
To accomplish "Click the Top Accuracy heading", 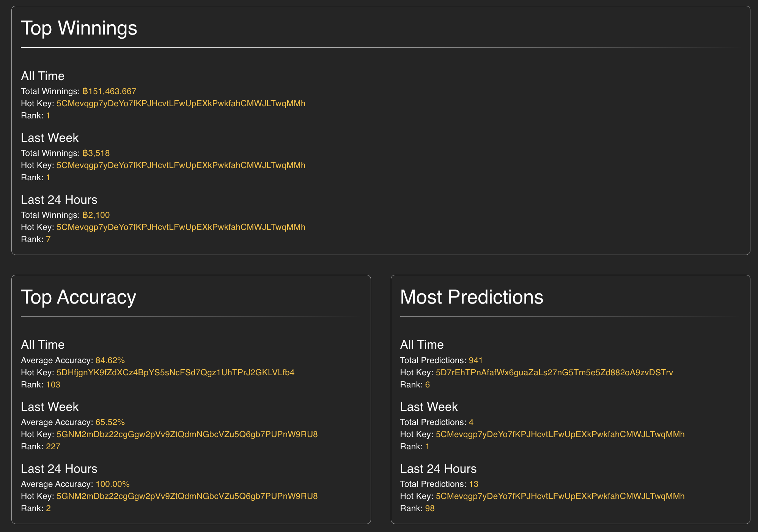I will (78, 297).
